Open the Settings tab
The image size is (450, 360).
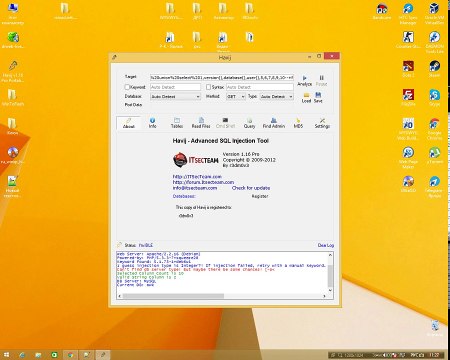[322, 123]
